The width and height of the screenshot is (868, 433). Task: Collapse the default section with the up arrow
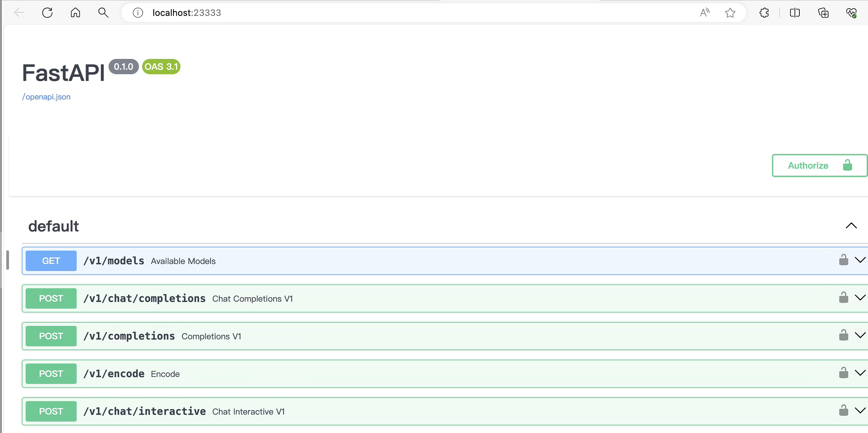click(851, 226)
